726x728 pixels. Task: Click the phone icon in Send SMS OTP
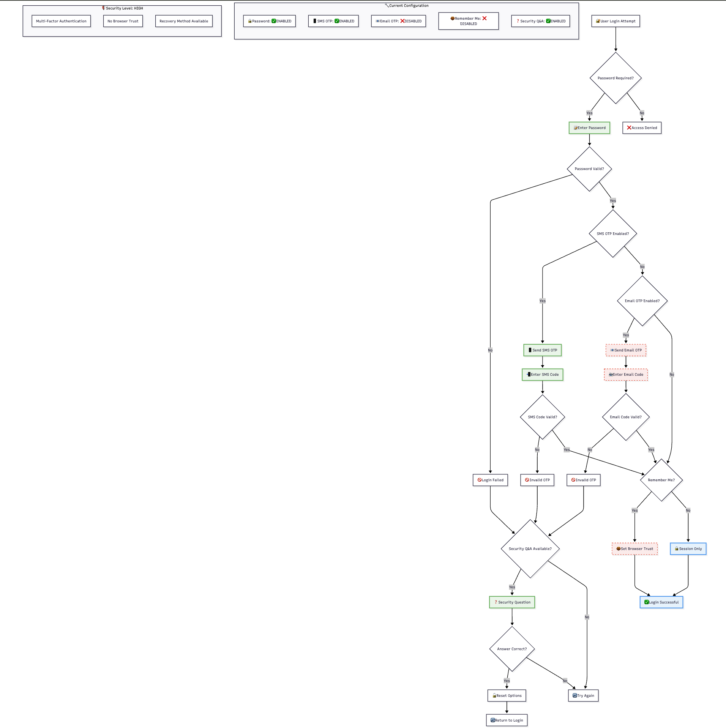pos(530,350)
